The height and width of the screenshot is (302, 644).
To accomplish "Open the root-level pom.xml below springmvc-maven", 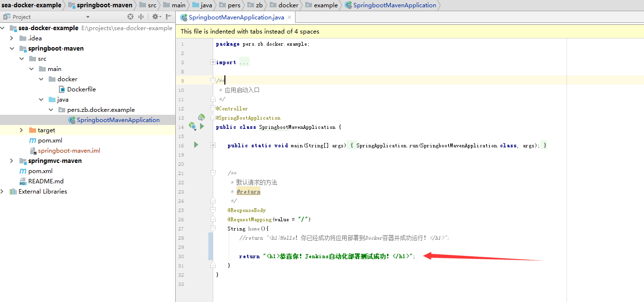I will pos(36,171).
